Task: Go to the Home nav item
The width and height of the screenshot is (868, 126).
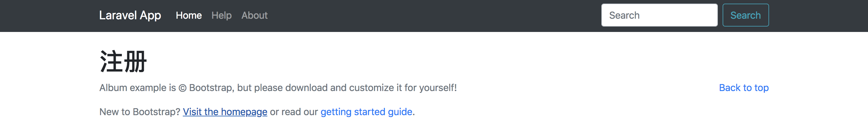Action: click(x=189, y=15)
